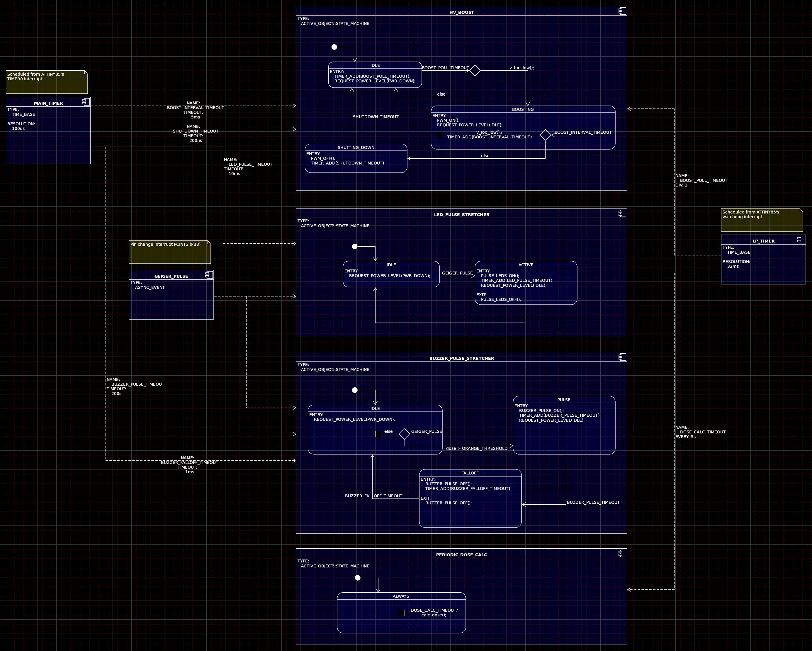Click the DOSE_CALC_TIMEOUT EVERY 5s label
This screenshot has height=651, width=812.
[x=700, y=432]
